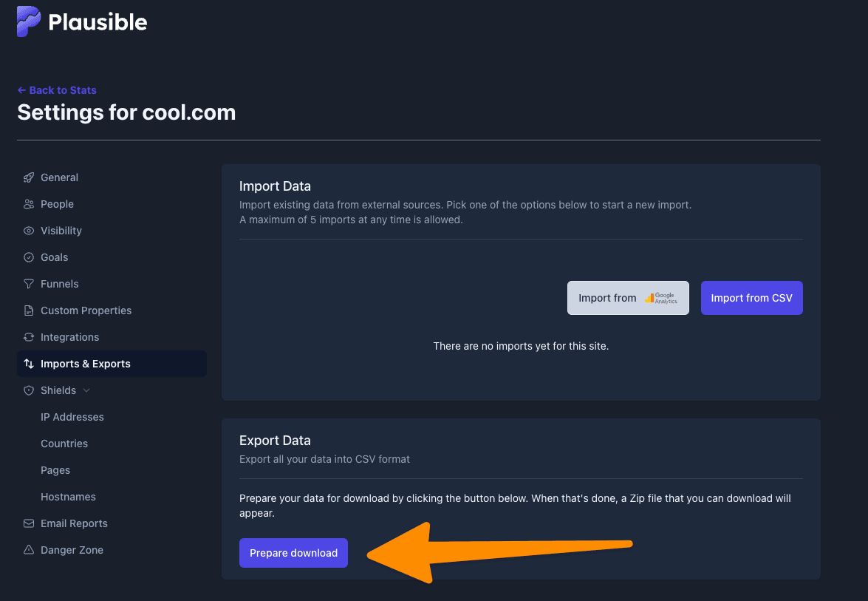
Task: Click the Custom Properties document icon
Action: (29, 310)
